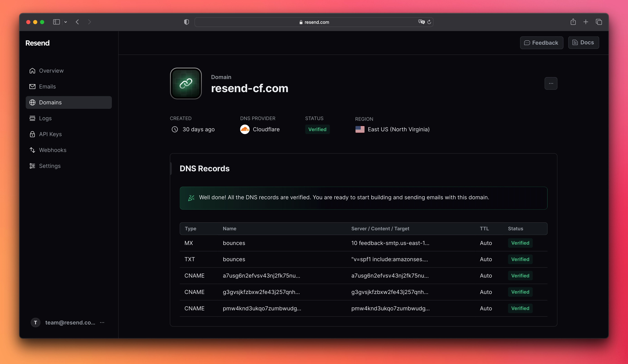The height and width of the screenshot is (364, 628).
Task: Navigate to Webhooks
Action: click(69, 150)
